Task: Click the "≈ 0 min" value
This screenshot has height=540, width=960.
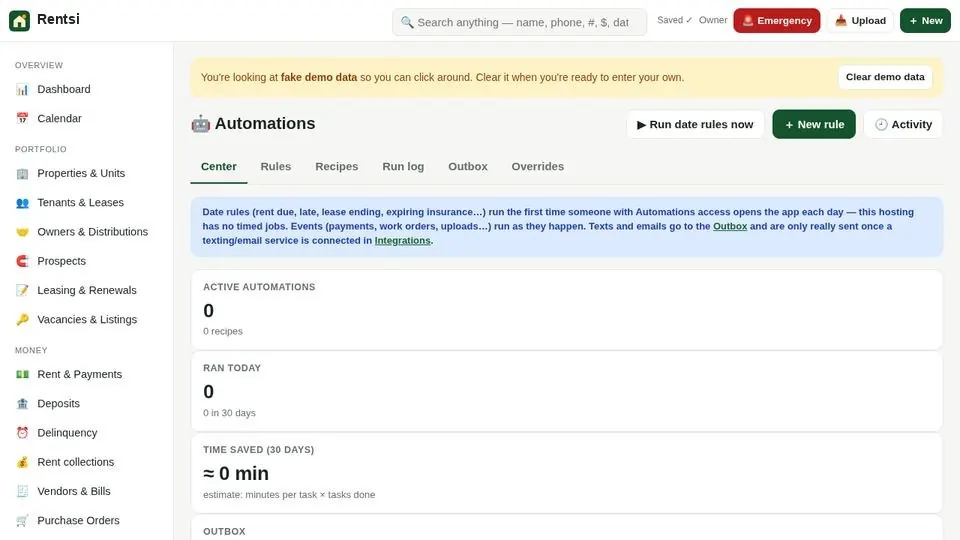Action: (x=236, y=473)
